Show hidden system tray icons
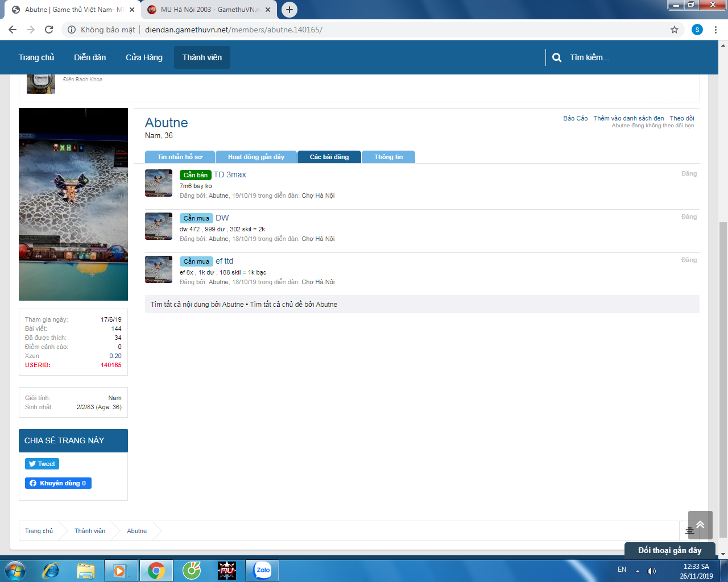This screenshot has height=582, width=728. [638, 571]
